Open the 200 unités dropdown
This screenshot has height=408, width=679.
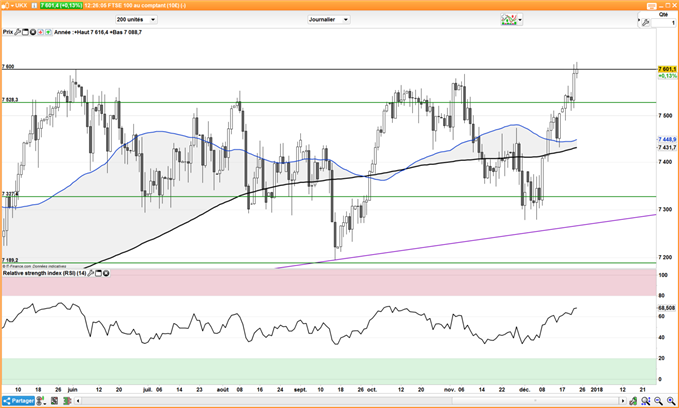coord(136,19)
